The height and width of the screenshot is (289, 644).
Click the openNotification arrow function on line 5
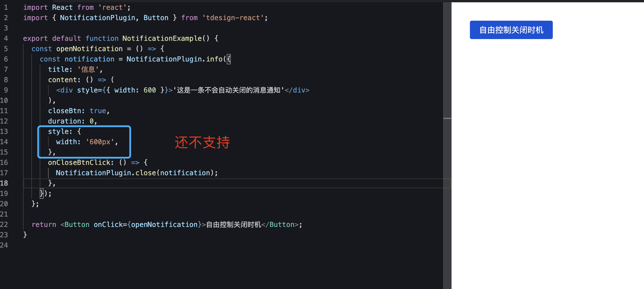pyautogui.click(x=89, y=49)
